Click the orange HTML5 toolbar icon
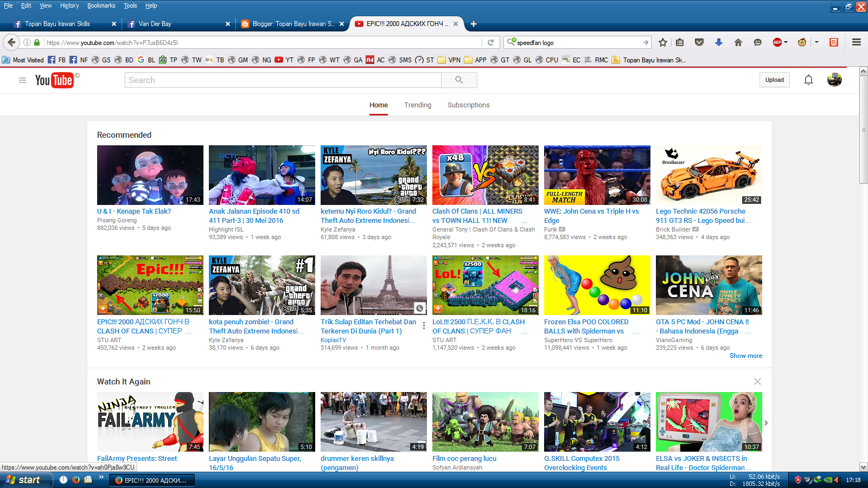Viewport: 868px width, 488px height. 834,42
